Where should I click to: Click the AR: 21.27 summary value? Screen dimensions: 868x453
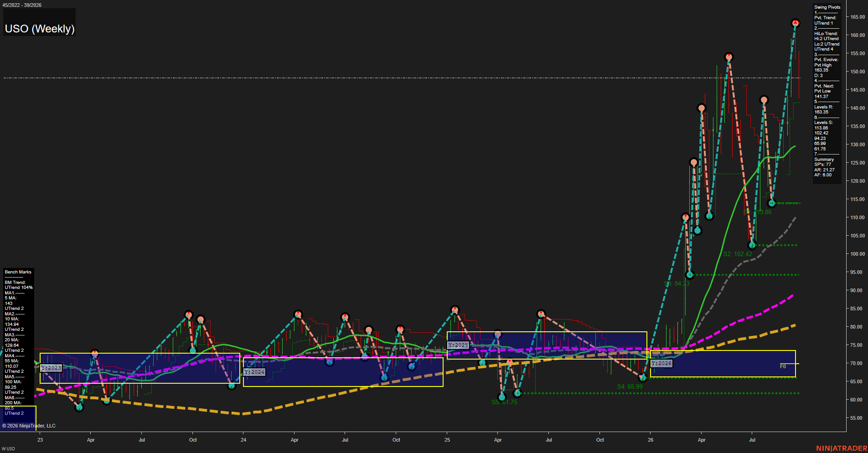[824, 170]
